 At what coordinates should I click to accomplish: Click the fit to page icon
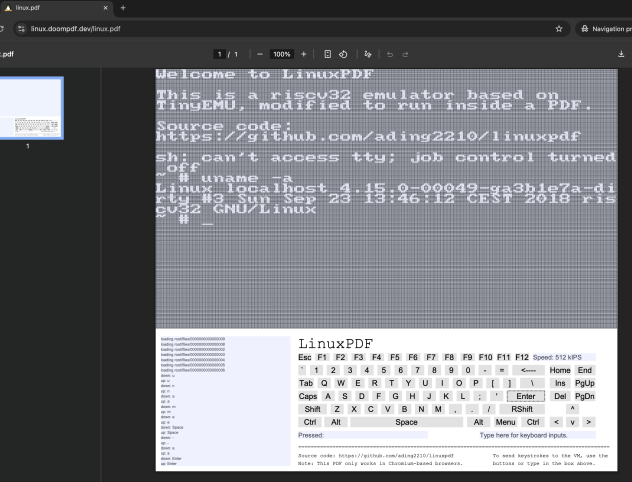328,54
